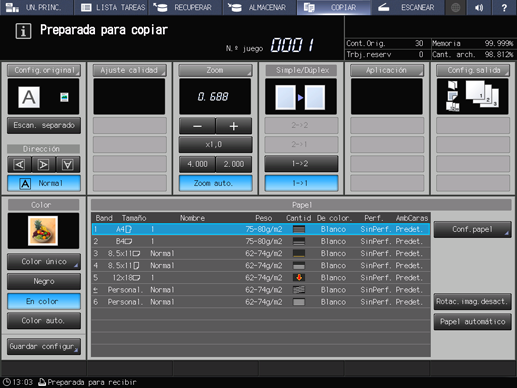Viewport: 517px width, 388px height.
Task: Select Normal original direction
Action: tap(44, 183)
